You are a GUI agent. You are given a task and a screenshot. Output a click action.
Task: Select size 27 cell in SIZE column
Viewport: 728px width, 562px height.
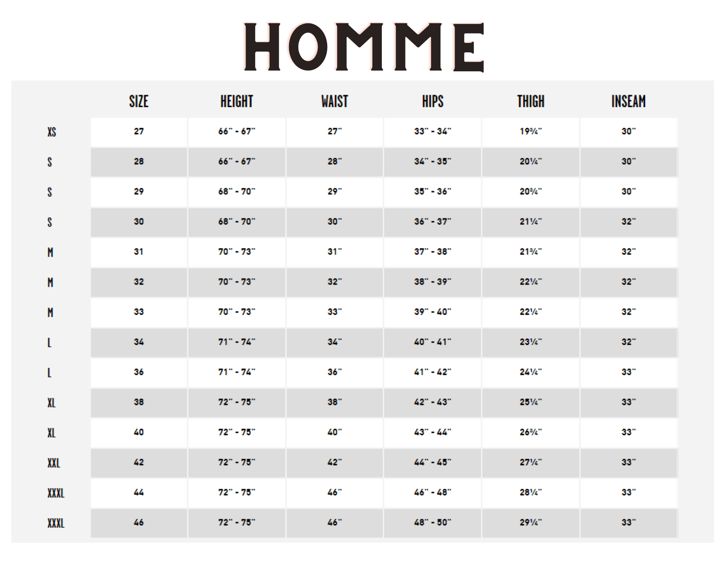[139, 131]
